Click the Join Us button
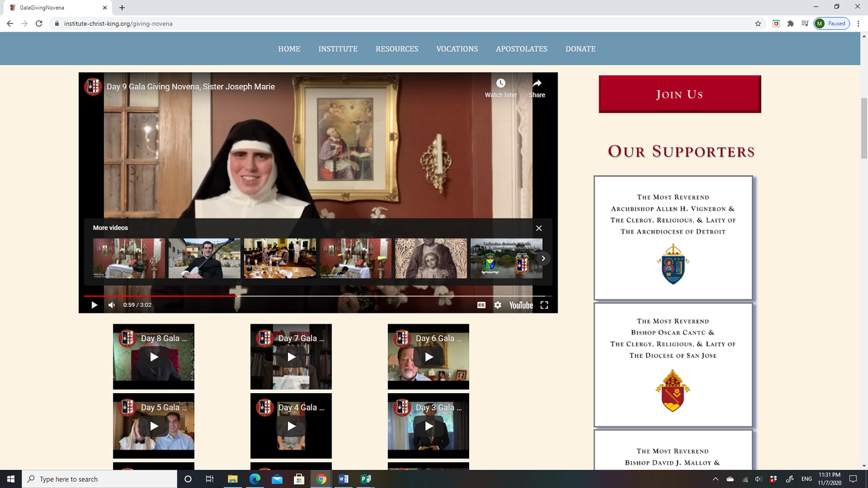Image resolution: width=868 pixels, height=488 pixels. 680,94
